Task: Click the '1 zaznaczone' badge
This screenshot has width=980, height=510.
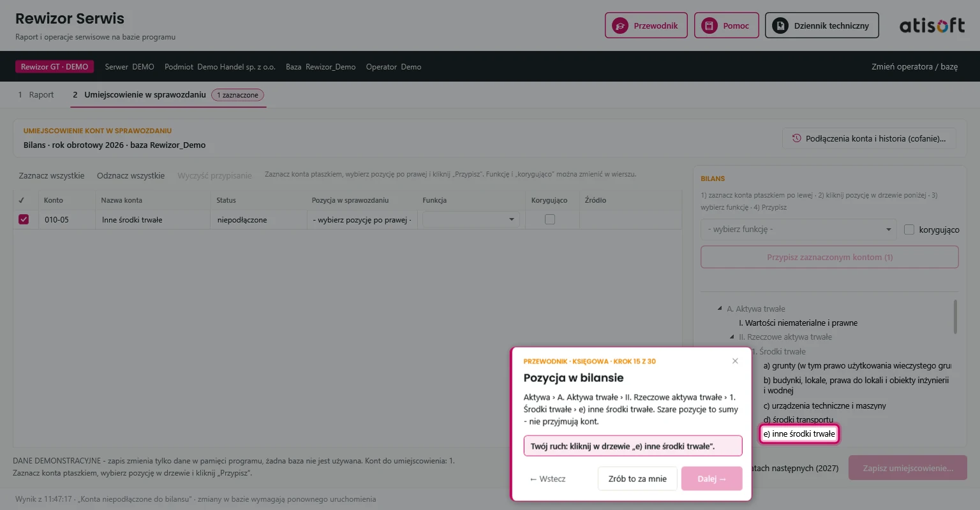Action: pyautogui.click(x=237, y=95)
